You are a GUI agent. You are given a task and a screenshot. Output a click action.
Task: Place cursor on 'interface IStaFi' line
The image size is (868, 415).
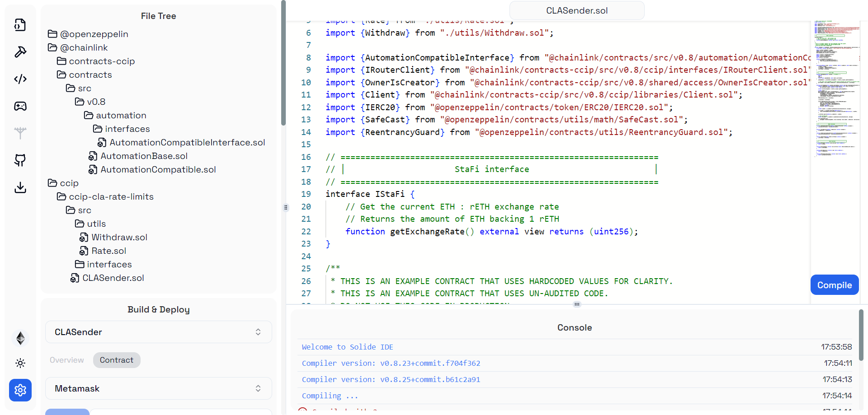point(370,194)
